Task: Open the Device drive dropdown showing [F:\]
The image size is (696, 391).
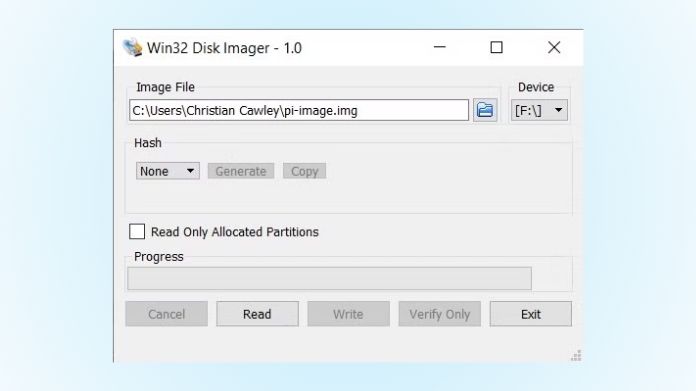Action: click(x=539, y=110)
